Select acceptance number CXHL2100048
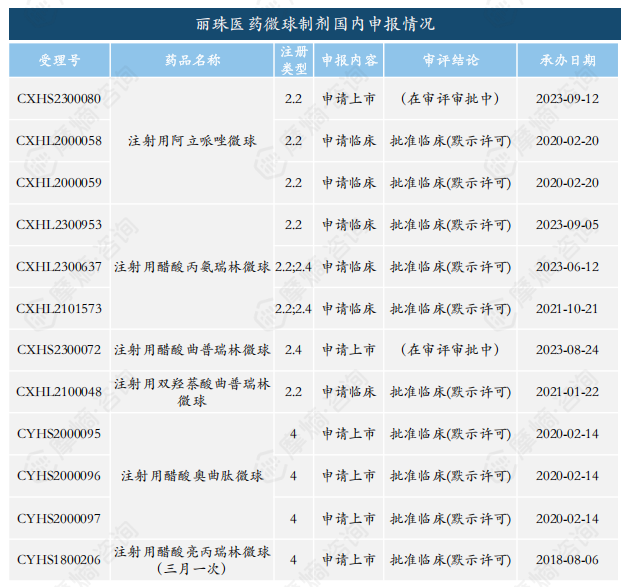This screenshot has width=627, height=587. click(59, 392)
